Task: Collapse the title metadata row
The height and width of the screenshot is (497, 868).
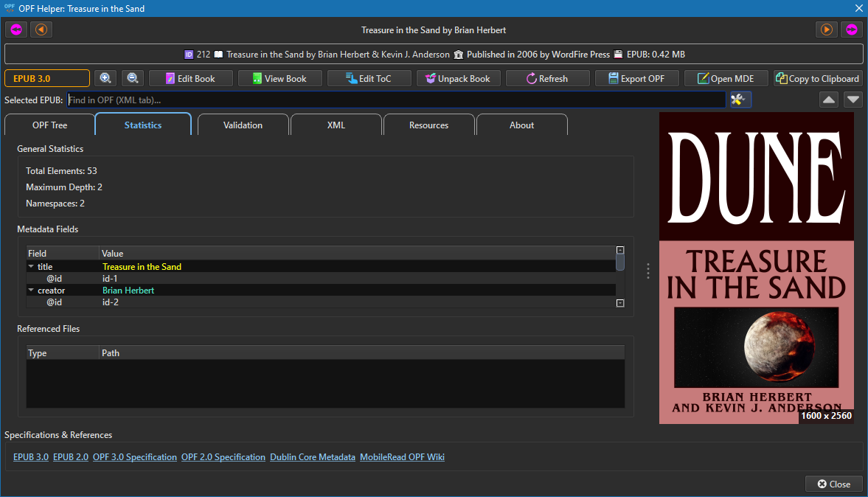Action: [32, 267]
